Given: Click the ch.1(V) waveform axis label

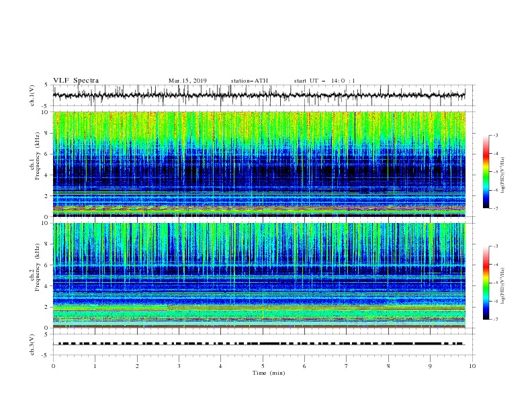Looking at the screenshot, I should (32, 95).
